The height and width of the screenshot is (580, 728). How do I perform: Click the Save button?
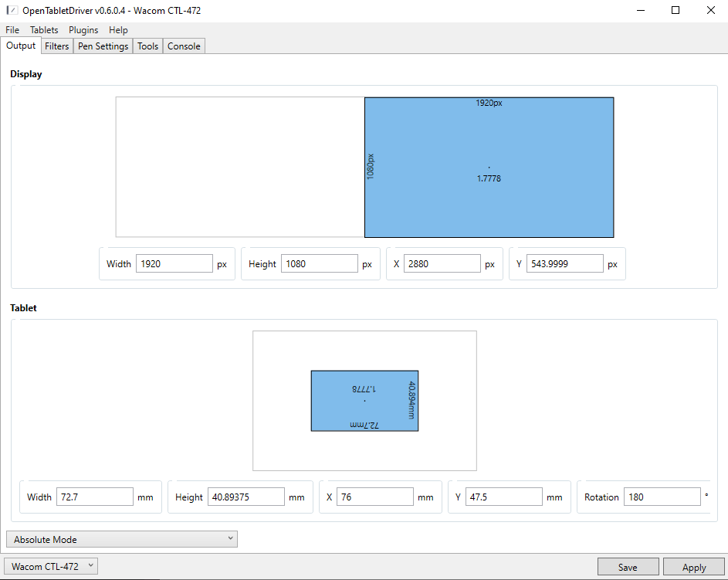coord(628,567)
